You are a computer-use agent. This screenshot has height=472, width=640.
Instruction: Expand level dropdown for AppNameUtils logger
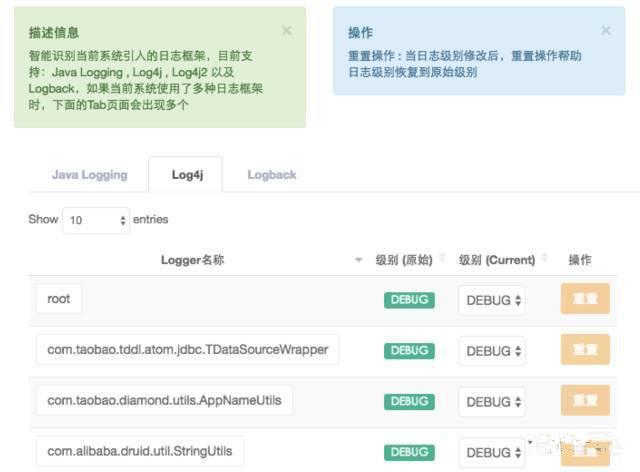[x=492, y=401]
